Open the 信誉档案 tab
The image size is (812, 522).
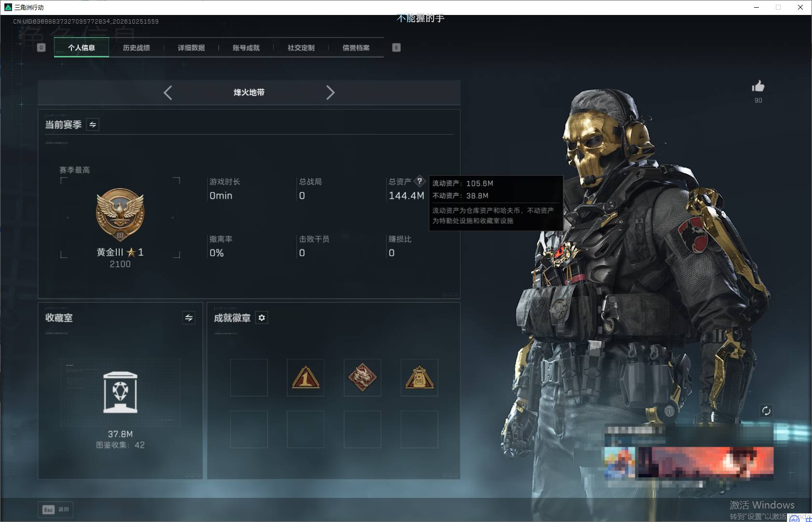(356, 47)
